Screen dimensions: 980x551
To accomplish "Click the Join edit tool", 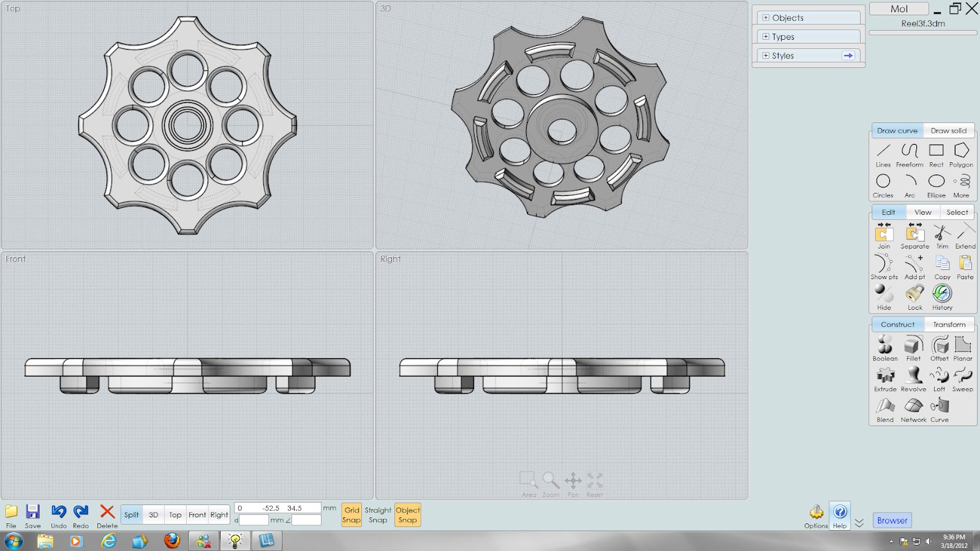I will (884, 236).
